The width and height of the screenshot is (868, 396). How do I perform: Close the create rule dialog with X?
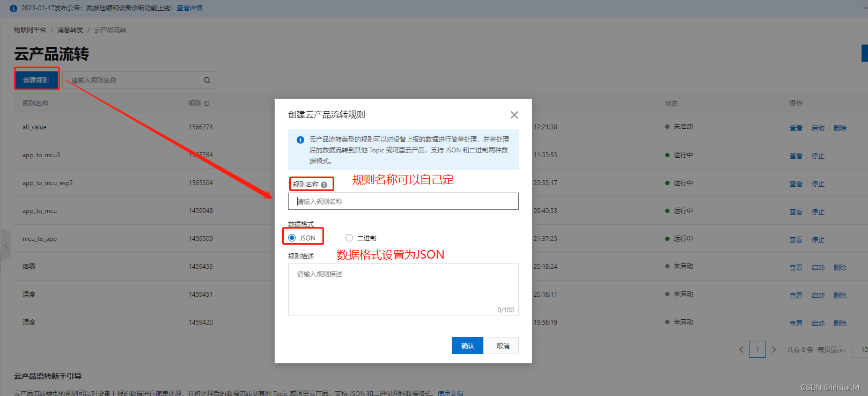tap(514, 115)
